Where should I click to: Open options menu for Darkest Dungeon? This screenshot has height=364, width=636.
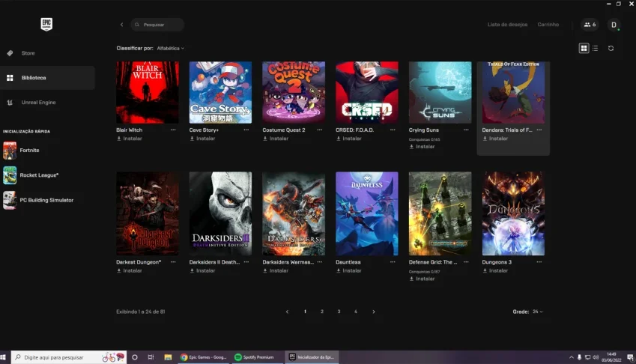[173, 262]
